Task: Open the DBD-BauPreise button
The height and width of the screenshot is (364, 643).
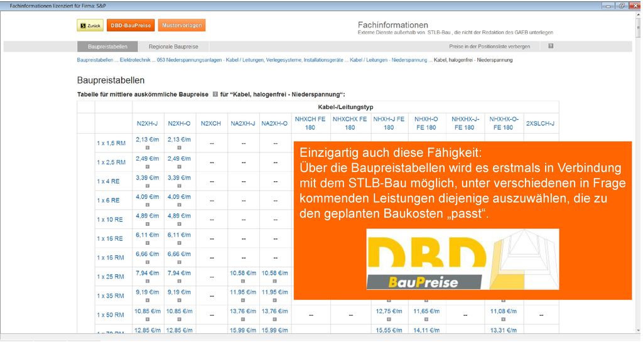Action: coord(131,25)
